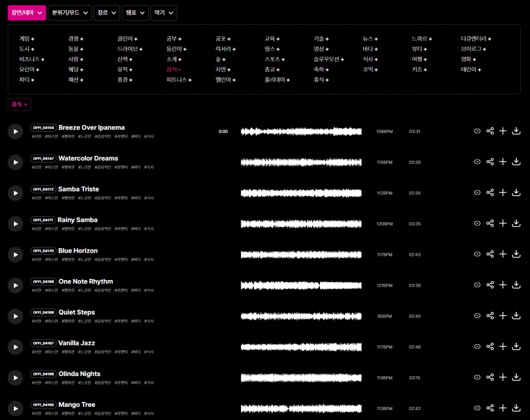Add Olinda Nights using the plus icon
530x420 pixels.
[503, 377]
